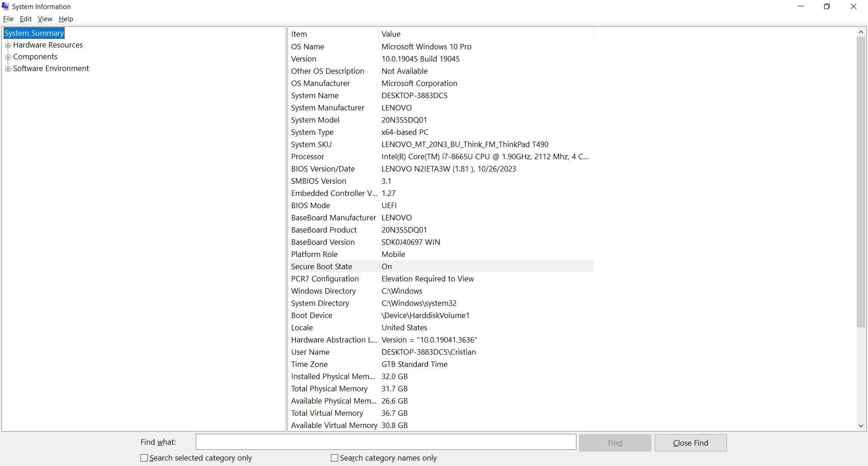This screenshot has width=868, height=466.
Task: Select the Platform Role row
Action: click(x=441, y=254)
